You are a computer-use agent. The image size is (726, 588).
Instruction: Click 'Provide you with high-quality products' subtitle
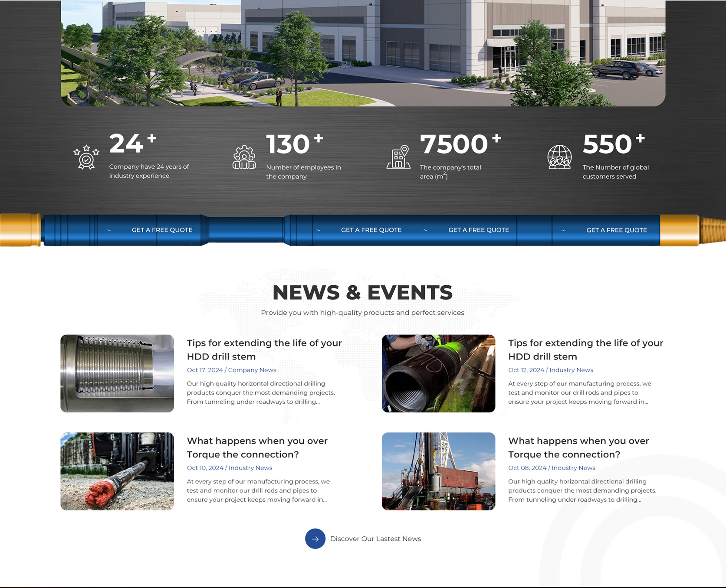click(x=363, y=313)
